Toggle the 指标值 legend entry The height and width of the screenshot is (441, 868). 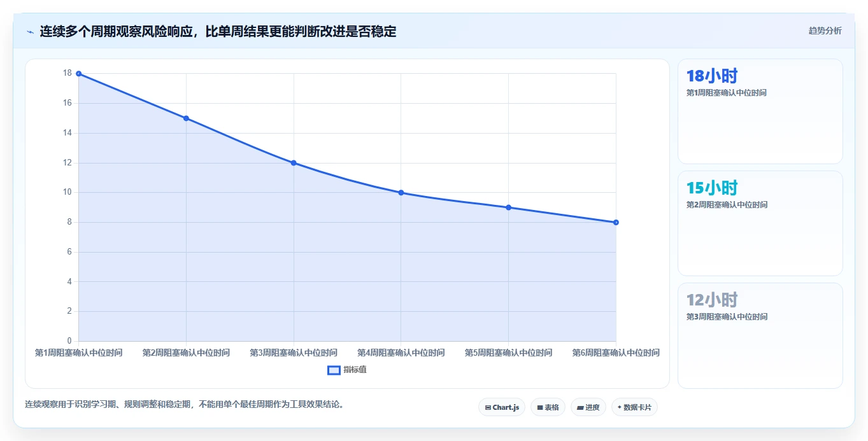pos(347,370)
